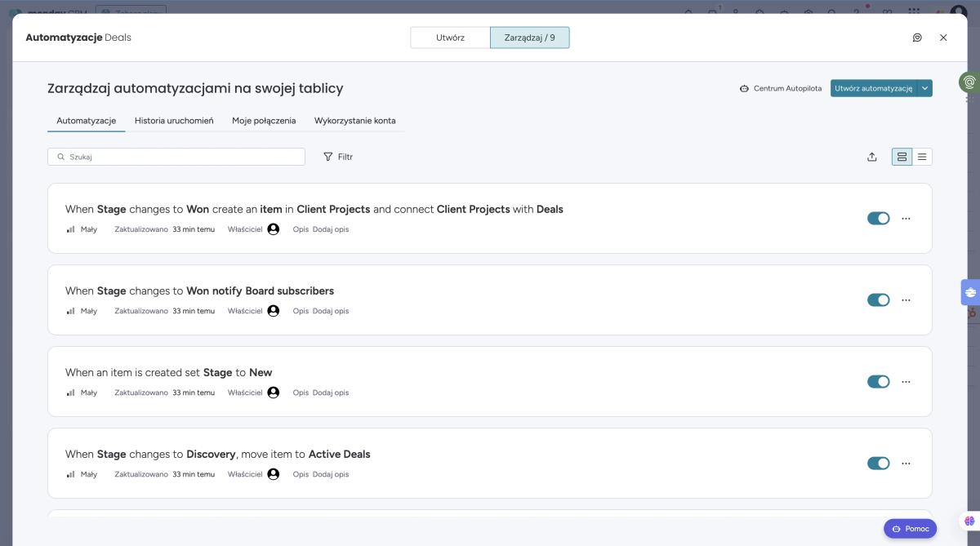
Task: Open three-dot menu for Active Deals automation
Action: [906, 463]
